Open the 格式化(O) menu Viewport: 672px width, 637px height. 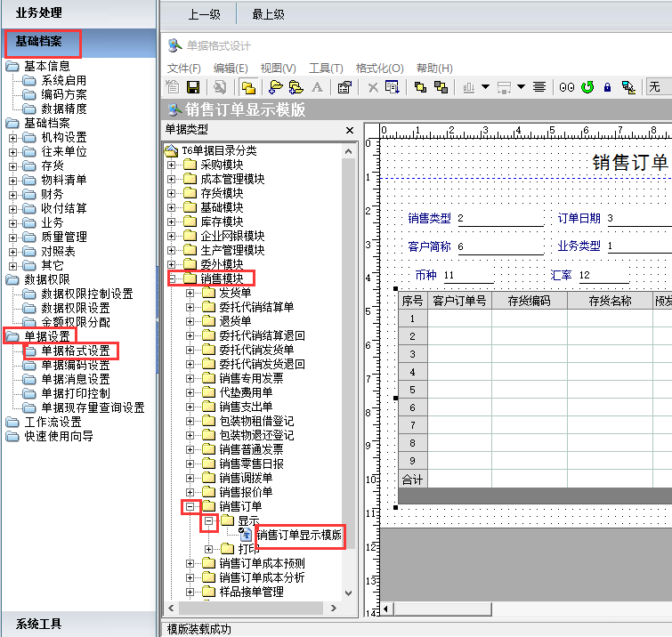[x=379, y=69]
